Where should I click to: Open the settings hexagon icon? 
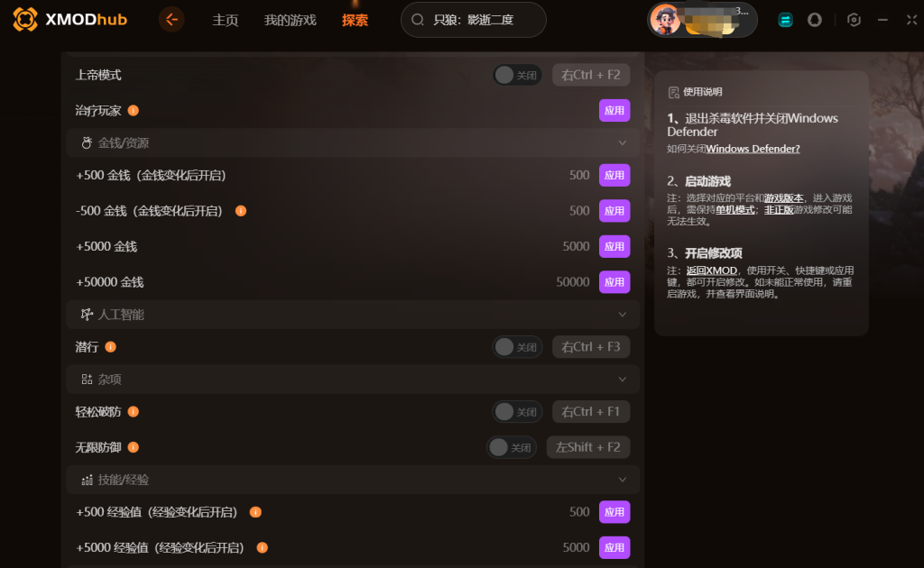[x=854, y=20]
